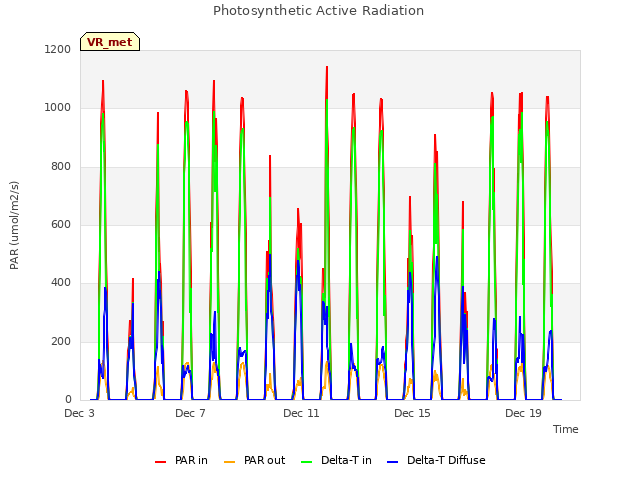Click the 800 y-axis tick label

click(x=61, y=167)
